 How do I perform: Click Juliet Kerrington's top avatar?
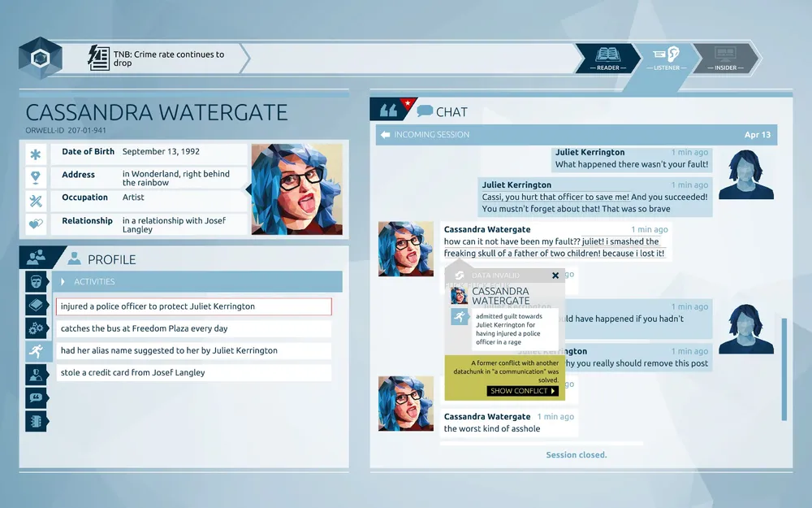coord(745,175)
